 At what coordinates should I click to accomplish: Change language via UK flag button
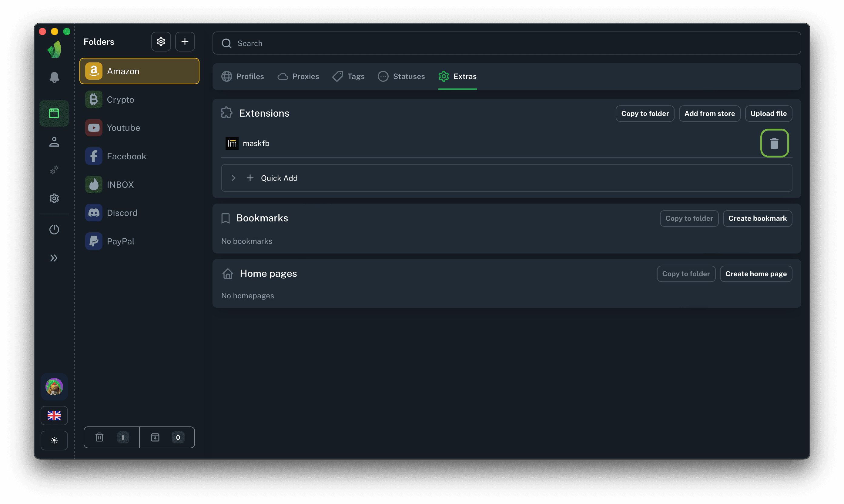(54, 415)
